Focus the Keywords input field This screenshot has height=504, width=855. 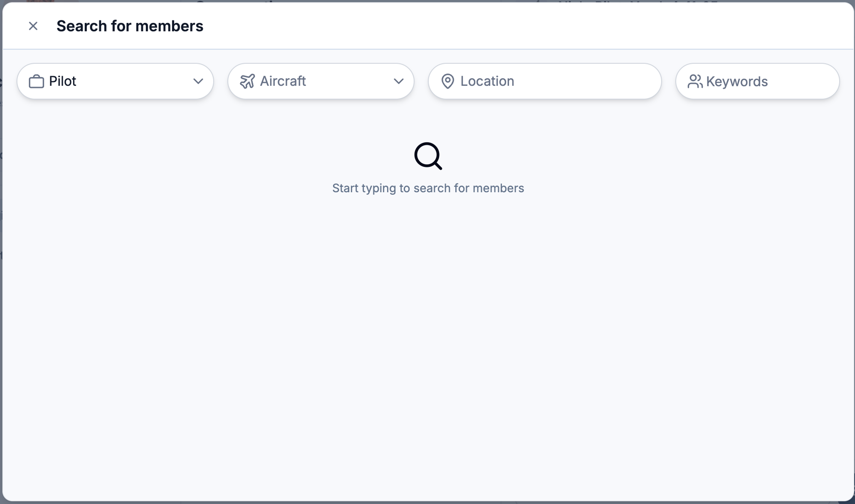coord(757,81)
